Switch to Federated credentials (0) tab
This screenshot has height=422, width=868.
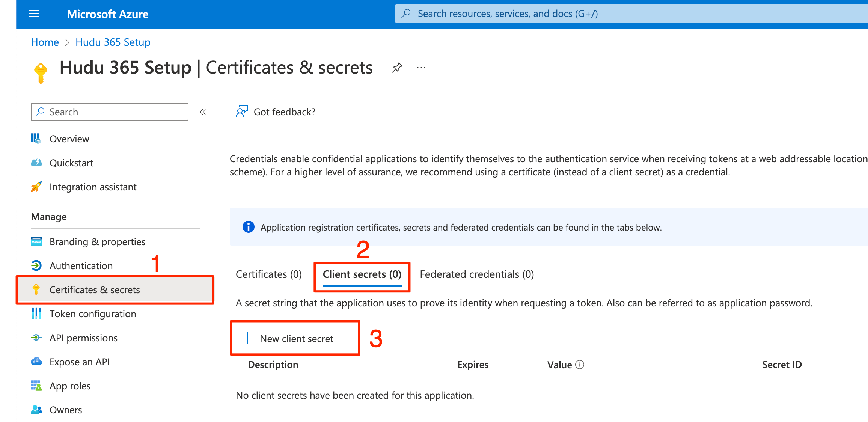coord(477,274)
